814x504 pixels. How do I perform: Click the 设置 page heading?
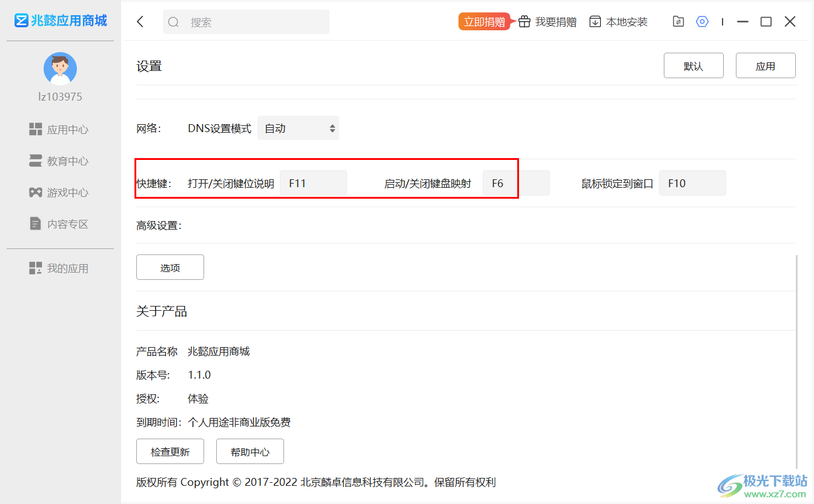[x=149, y=66]
